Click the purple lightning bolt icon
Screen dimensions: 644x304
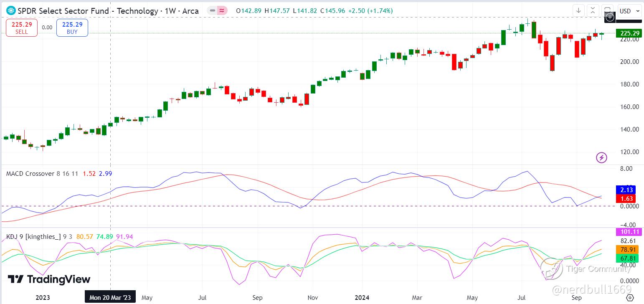pyautogui.click(x=601, y=157)
